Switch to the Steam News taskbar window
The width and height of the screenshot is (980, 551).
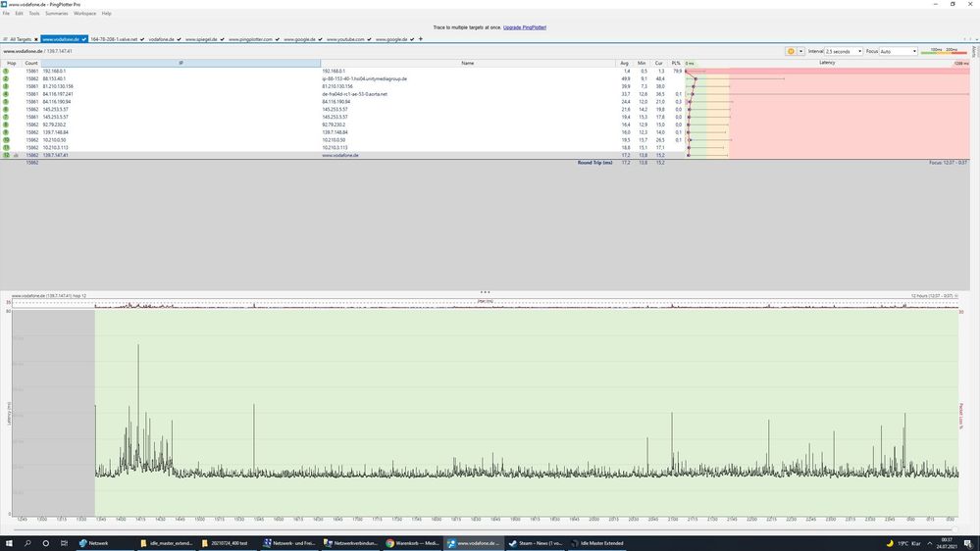pos(536,543)
